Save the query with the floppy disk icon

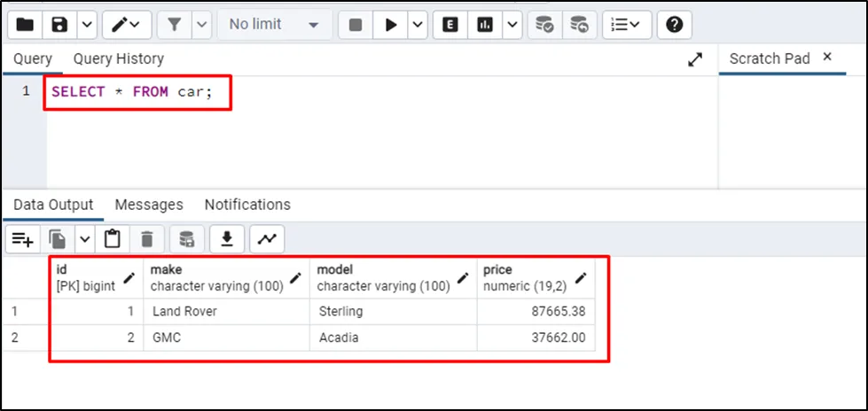[61, 25]
